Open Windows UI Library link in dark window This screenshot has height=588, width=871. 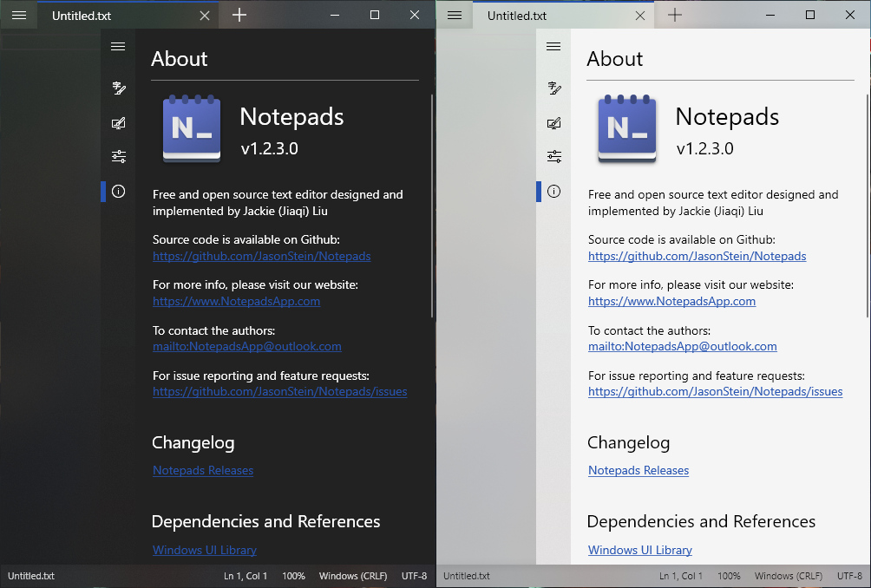tap(205, 550)
